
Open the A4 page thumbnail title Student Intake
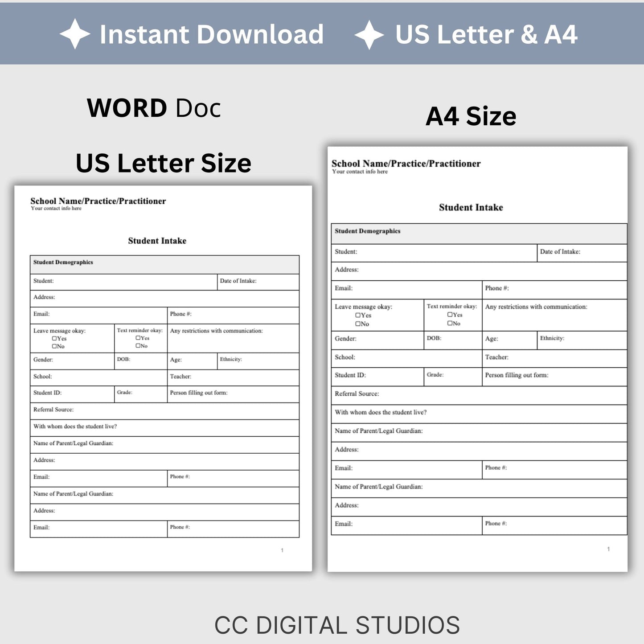click(471, 207)
